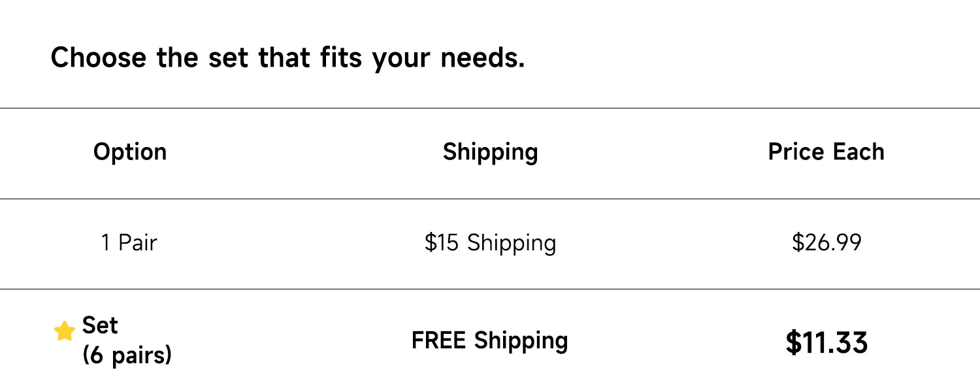Click the divider line above the header row
Viewport: 980px width, 392px height.
coord(490,108)
